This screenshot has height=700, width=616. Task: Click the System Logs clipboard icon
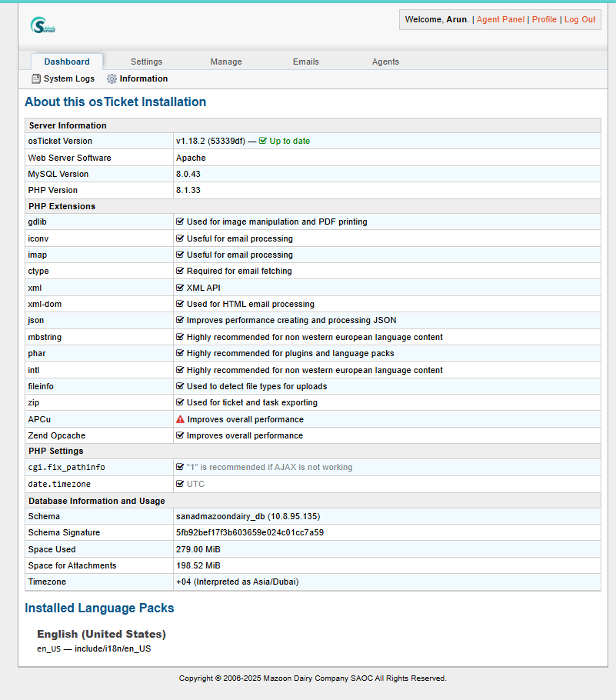pyautogui.click(x=36, y=79)
